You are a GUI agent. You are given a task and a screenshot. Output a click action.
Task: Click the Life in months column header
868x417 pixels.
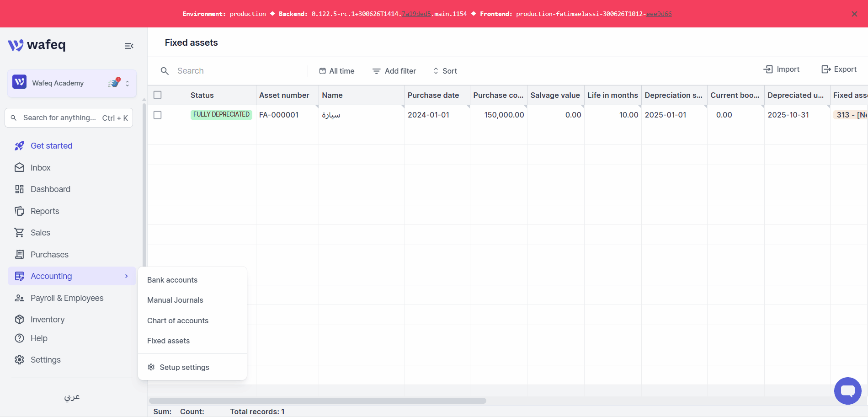click(613, 95)
